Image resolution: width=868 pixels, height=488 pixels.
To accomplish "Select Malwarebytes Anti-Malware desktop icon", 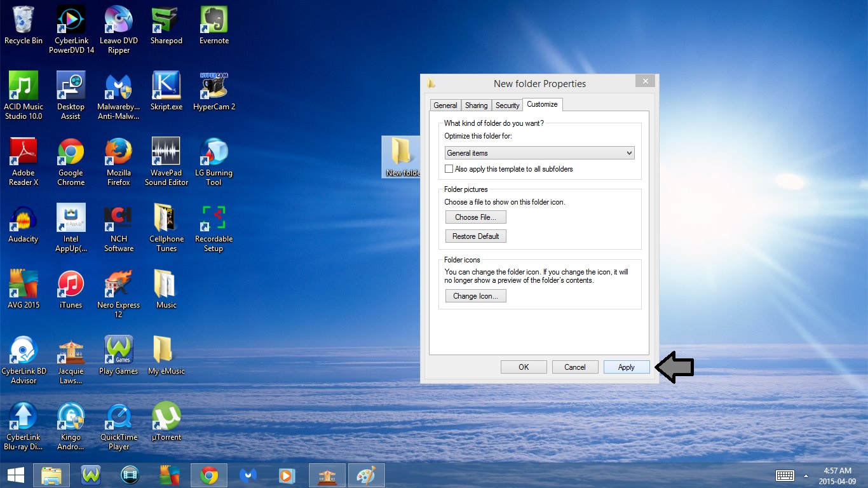I will coord(119,95).
